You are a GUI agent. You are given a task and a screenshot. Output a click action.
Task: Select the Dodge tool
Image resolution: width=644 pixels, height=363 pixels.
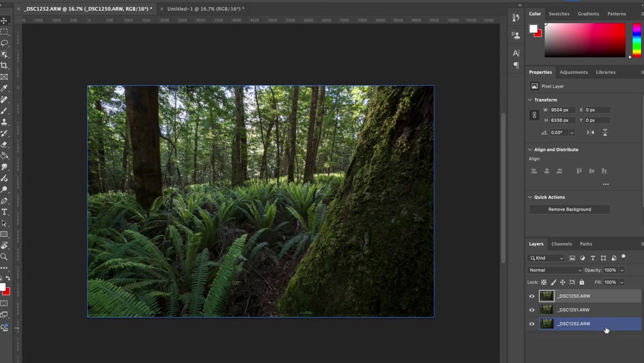4,190
